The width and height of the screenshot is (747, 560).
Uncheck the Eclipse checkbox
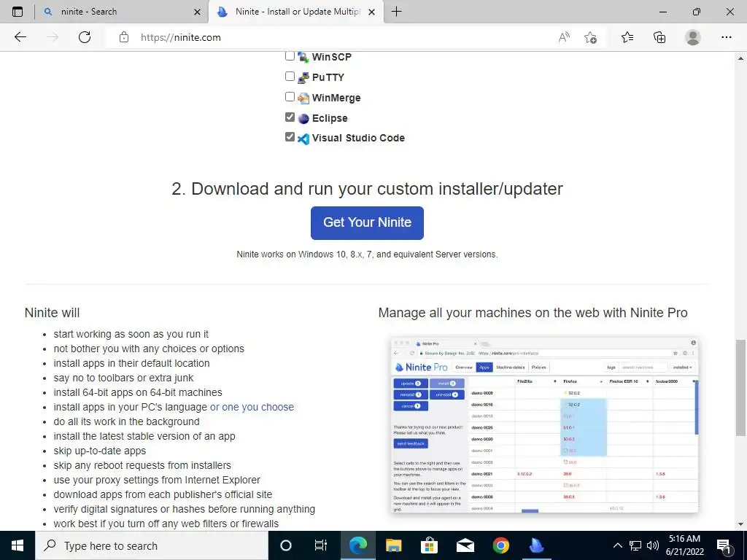[290, 117]
